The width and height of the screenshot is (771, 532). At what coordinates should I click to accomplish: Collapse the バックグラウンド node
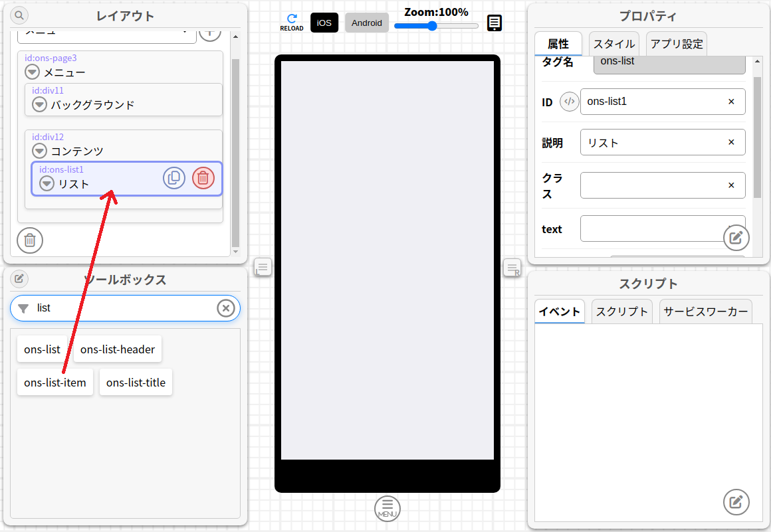click(40, 104)
